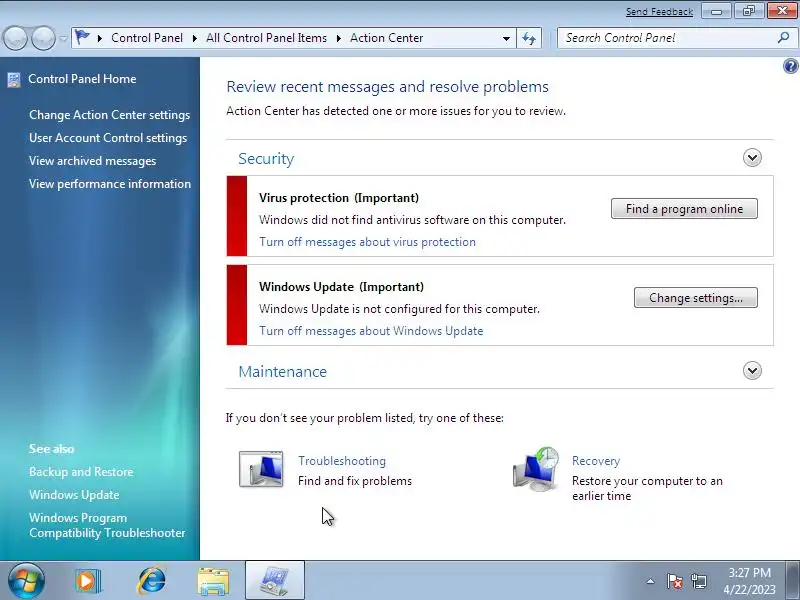Click the Control Panel taskbar button
Screen dimensions: 800x600
[275, 581]
